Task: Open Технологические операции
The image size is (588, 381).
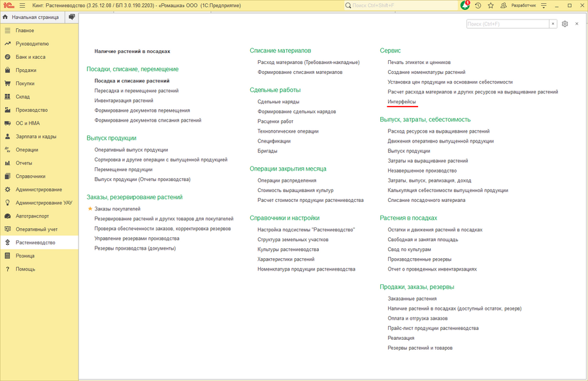Action: click(288, 131)
